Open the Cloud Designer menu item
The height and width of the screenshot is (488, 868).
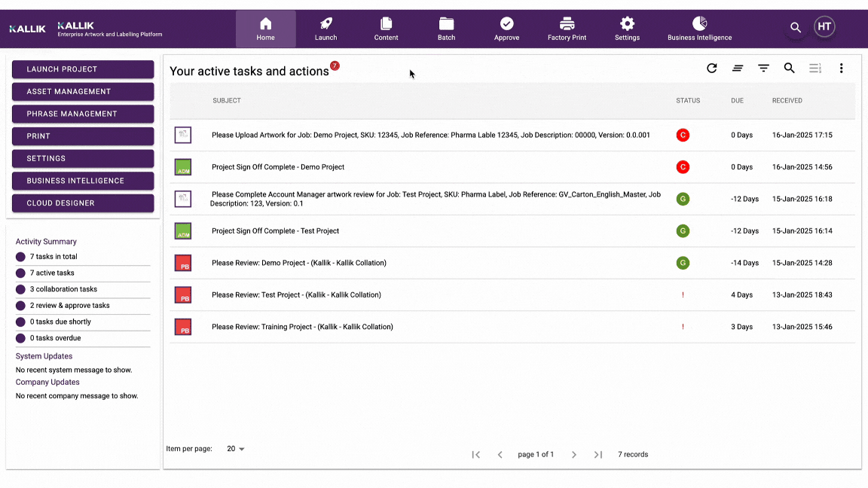coord(82,203)
